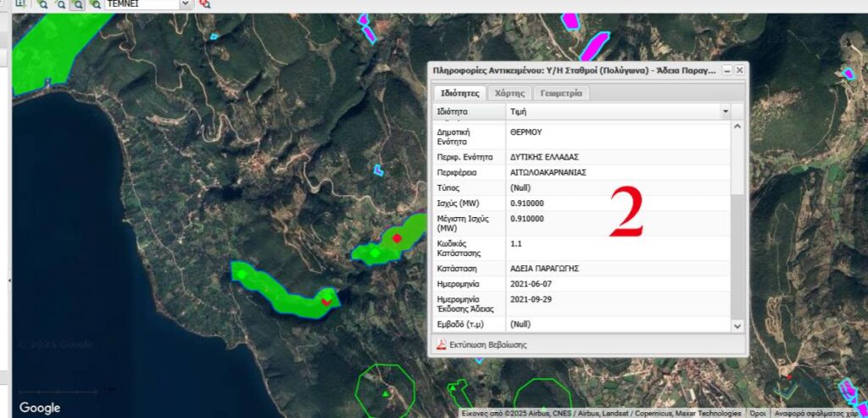Open the ΤΕΜΝΕΙ spatial relation dropdown
868x418 pixels.
click(186, 3)
